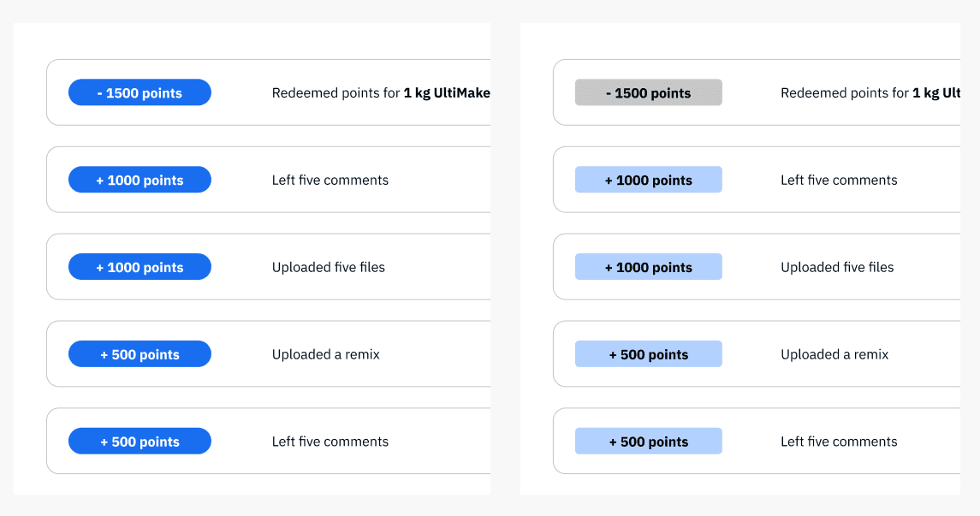Click light blue '+ 1000 points' beside Uploaded five files
Image resolution: width=980 pixels, height=516 pixels.
pyautogui.click(x=648, y=267)
